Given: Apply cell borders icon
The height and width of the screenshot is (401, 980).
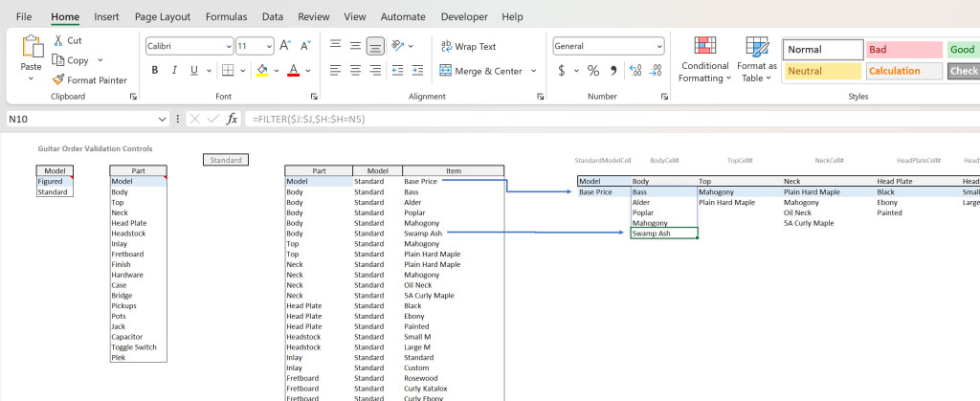Looking at the screenshot, I should pyautogui.click(x=228, y=70).
